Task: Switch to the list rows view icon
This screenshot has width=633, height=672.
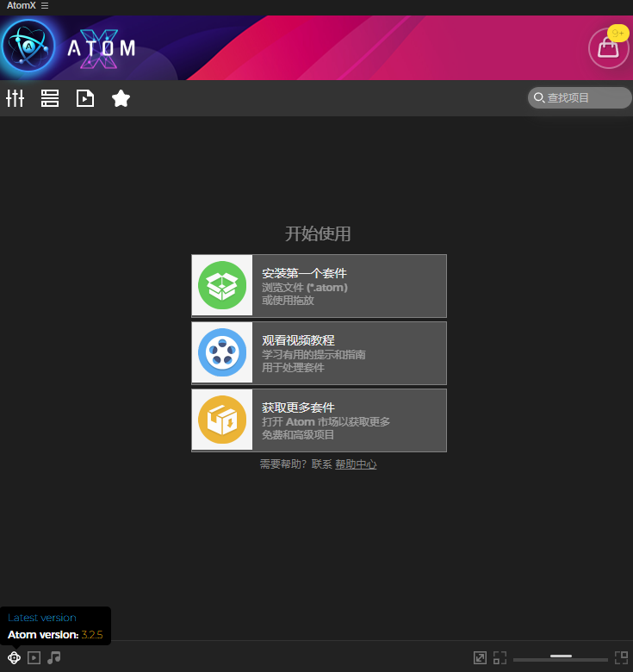Action: (x=50, y=98)
